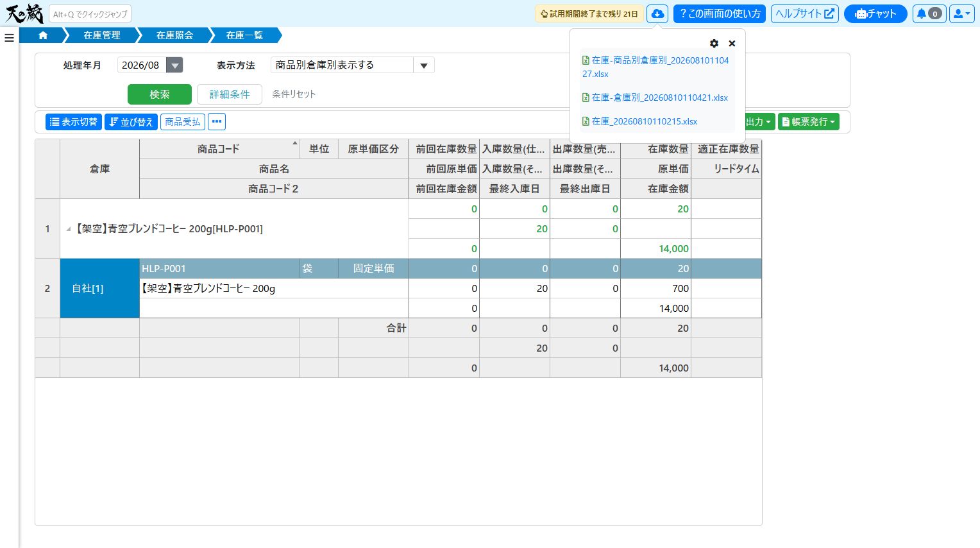This screenshot has height=548, width=980.
Task: Sort by 商品コード column header
Action: (219, 149)
